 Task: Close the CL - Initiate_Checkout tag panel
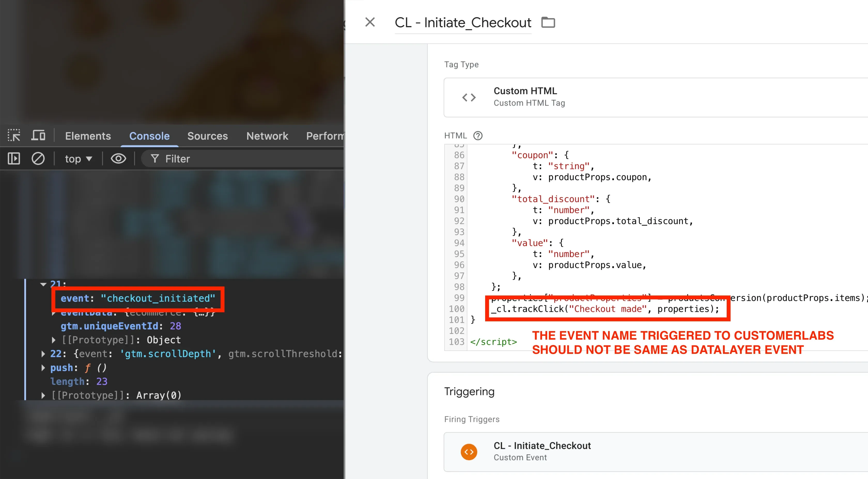[x=370, y=22]
